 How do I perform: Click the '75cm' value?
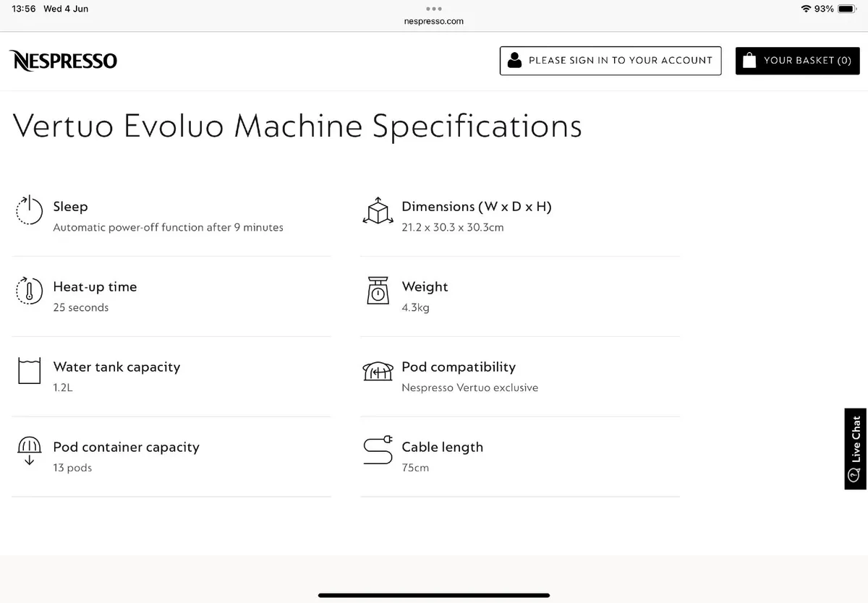pyautogui.click(x=415, y=468)
